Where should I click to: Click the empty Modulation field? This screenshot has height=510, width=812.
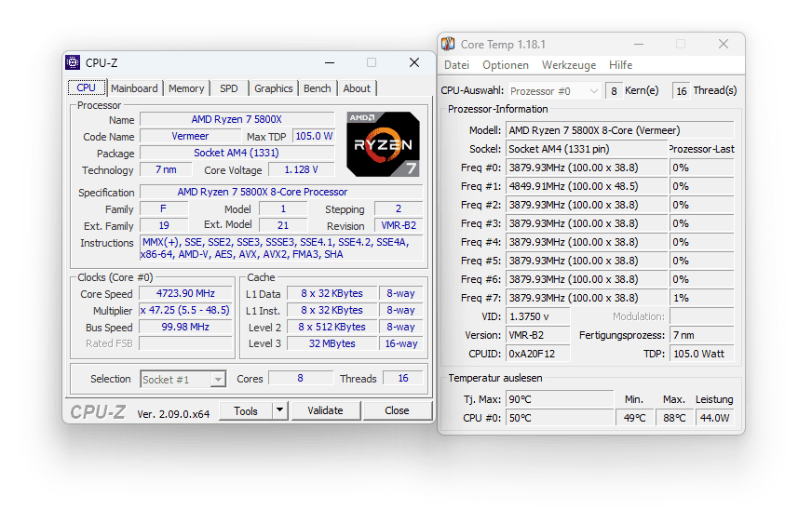click(701, 316)
